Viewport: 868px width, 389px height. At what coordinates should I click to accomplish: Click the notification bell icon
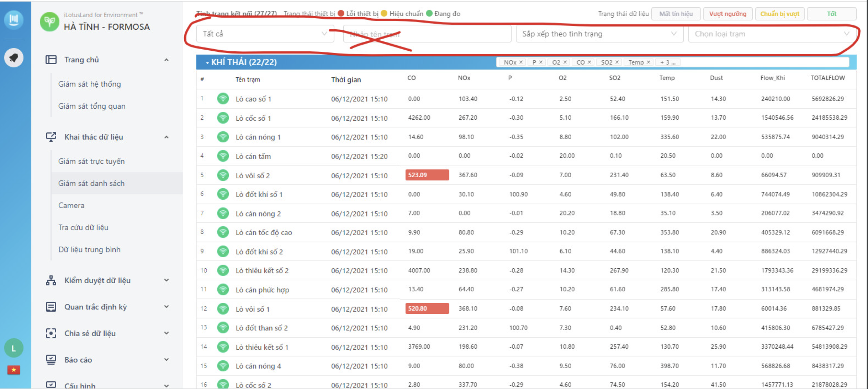coord(14,58)
